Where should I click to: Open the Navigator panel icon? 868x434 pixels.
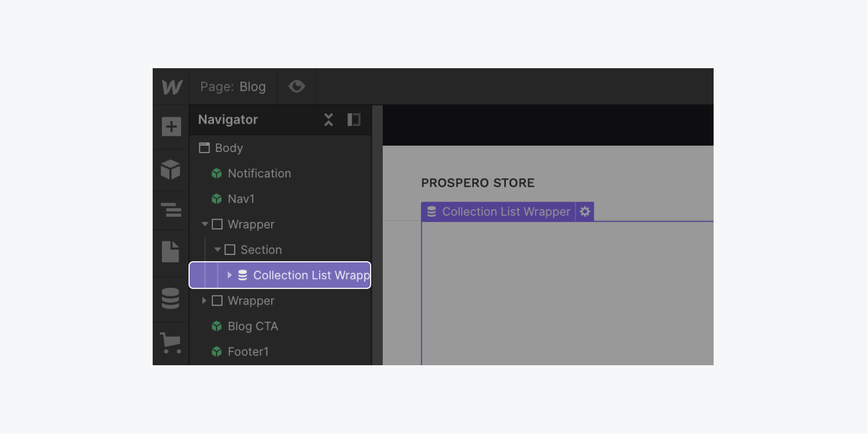pos(171,210)
